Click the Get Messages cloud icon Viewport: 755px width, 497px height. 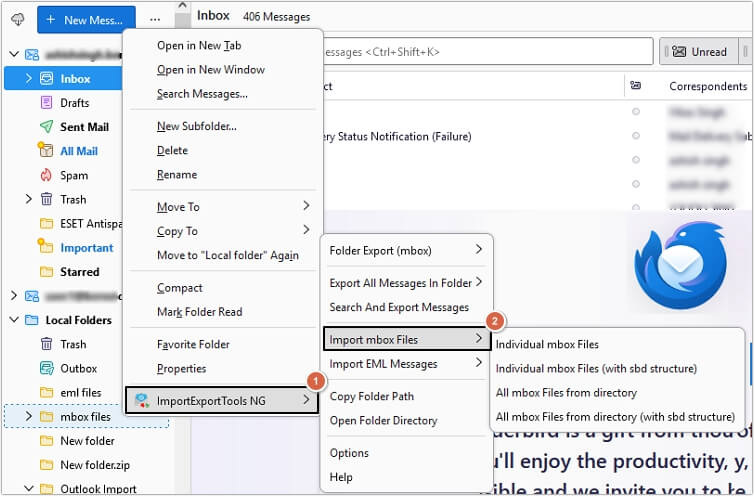coord(18,19)
